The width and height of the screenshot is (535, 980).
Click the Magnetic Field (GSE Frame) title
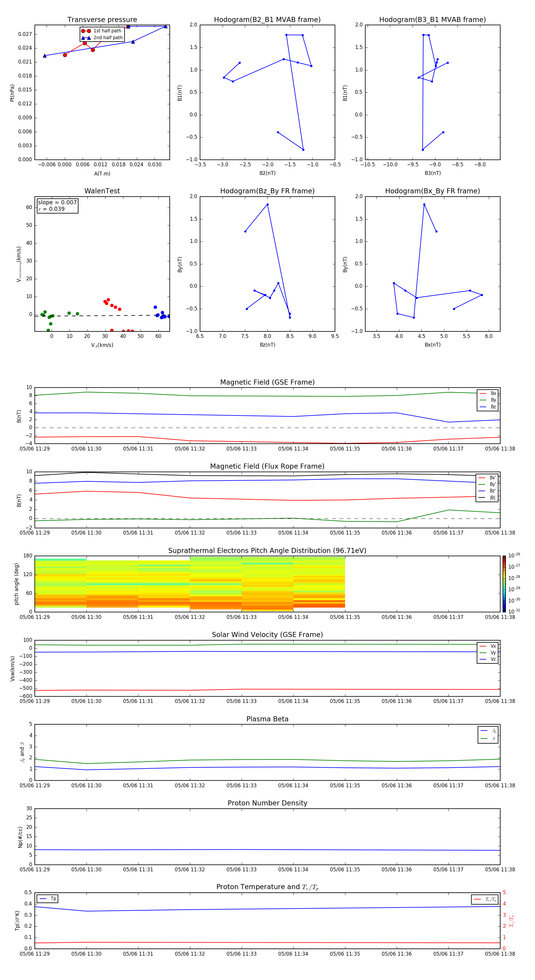(x=267, y=382)
